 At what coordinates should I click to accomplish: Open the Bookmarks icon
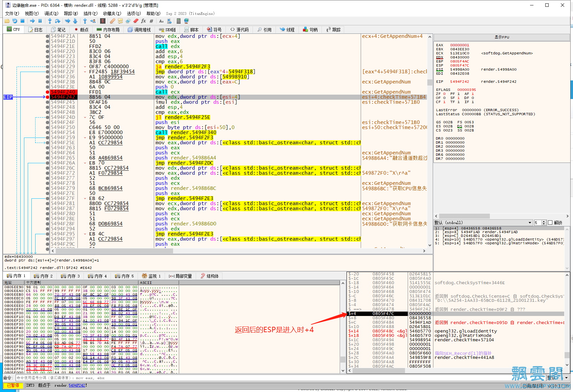[136, 21]
